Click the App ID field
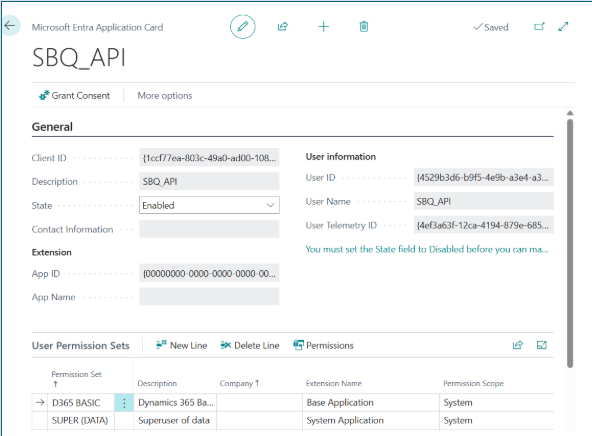Screen dimensions: 592x436 tap(209, 273)
